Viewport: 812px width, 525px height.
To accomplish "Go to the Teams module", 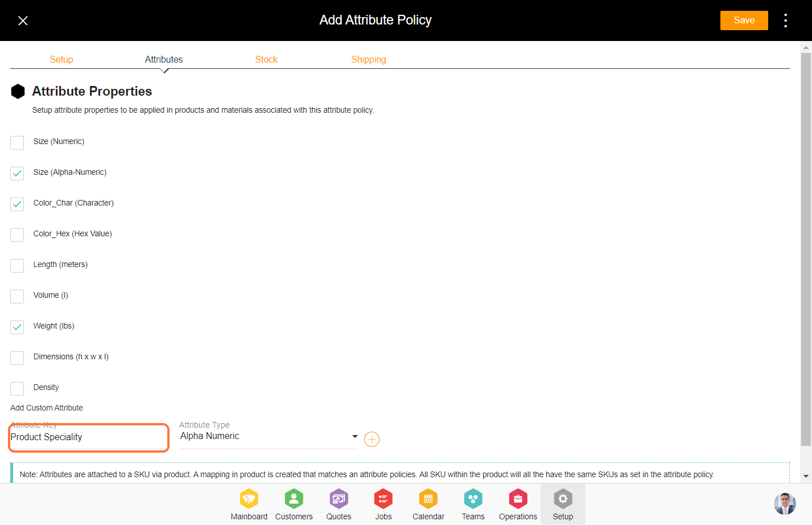I will (473, 505).
